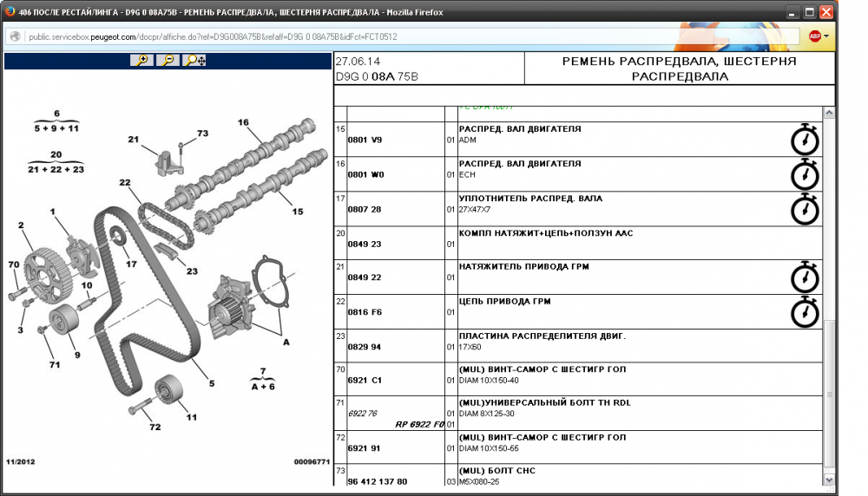Select part number 96 412 137 80
Viewport: 868px width, 496px height.
click(x=378, y=481)
